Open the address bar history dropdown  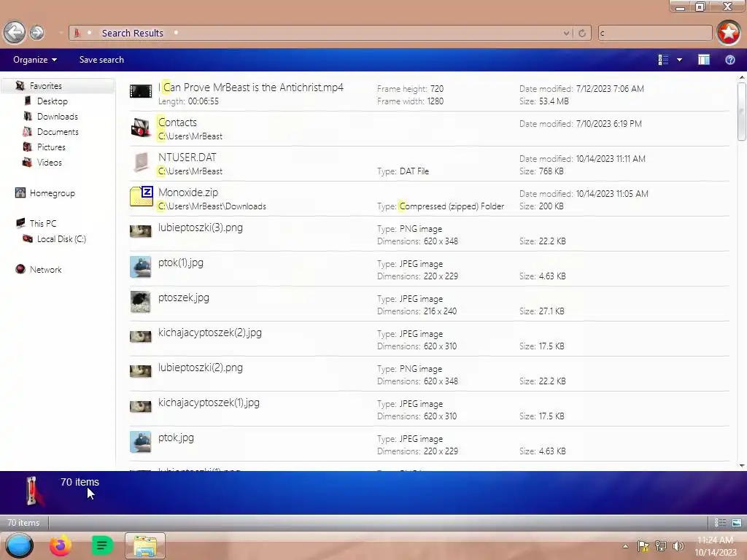click(x=566, y=33)
